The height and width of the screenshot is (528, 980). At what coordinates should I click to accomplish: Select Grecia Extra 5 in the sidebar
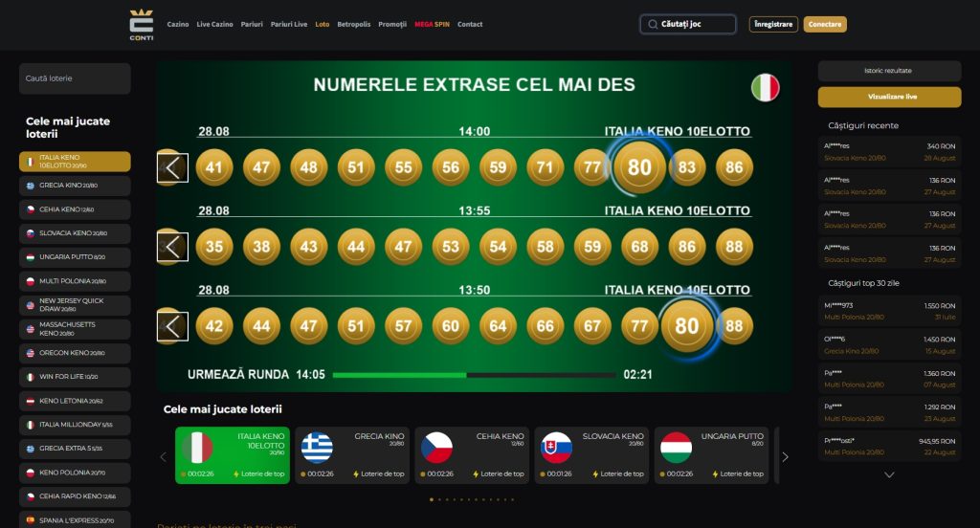tap(75, 449)
